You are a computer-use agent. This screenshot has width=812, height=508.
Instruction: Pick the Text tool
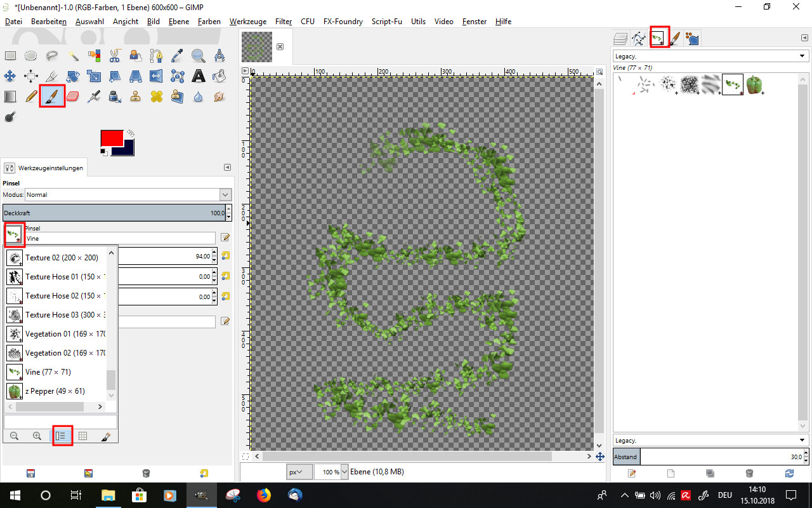coord(199,76)
